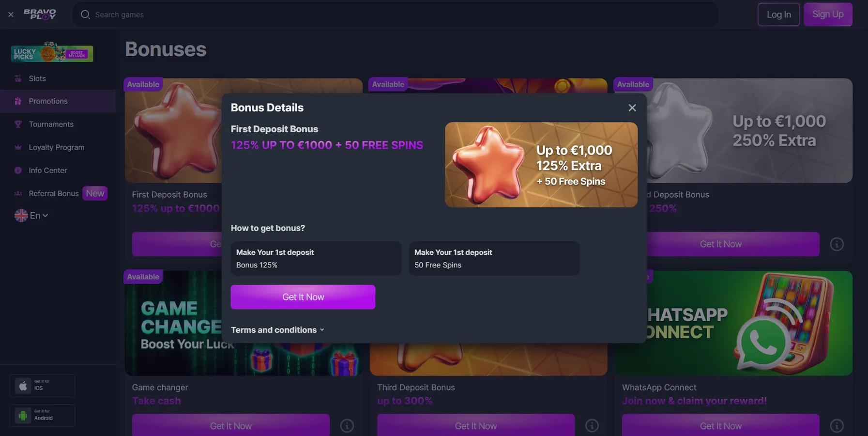Open the En language dropdown
Screen dimensions: 868x436
(x=31, y=216)
